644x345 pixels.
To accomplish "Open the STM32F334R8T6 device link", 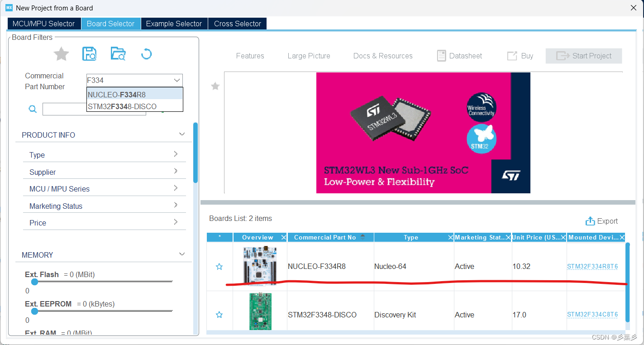I will coord(592,267).
